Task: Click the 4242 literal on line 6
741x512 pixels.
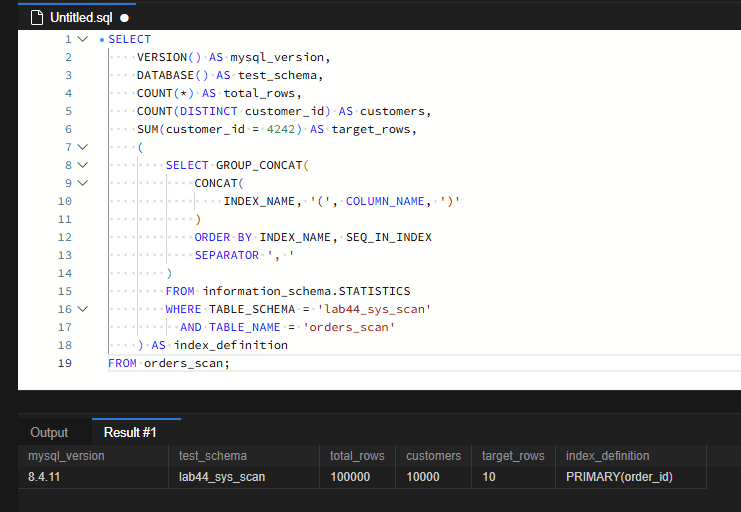Action: coord(281,129)
